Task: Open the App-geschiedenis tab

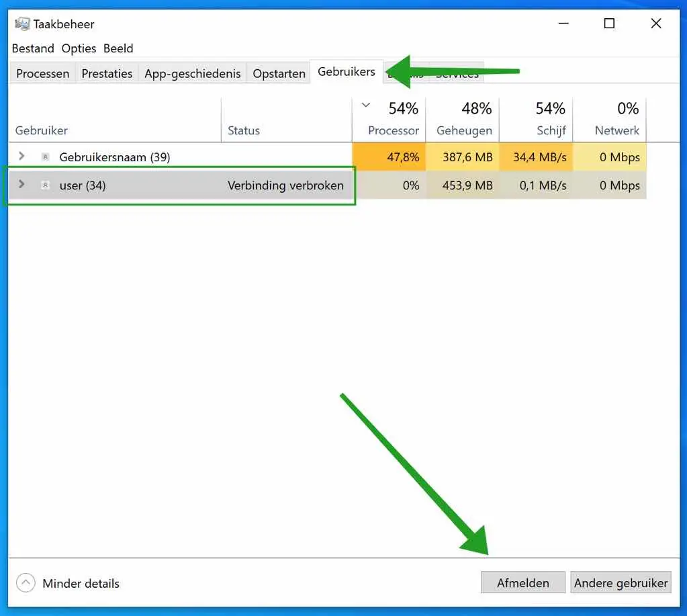Action: click(x=192, y=73)
